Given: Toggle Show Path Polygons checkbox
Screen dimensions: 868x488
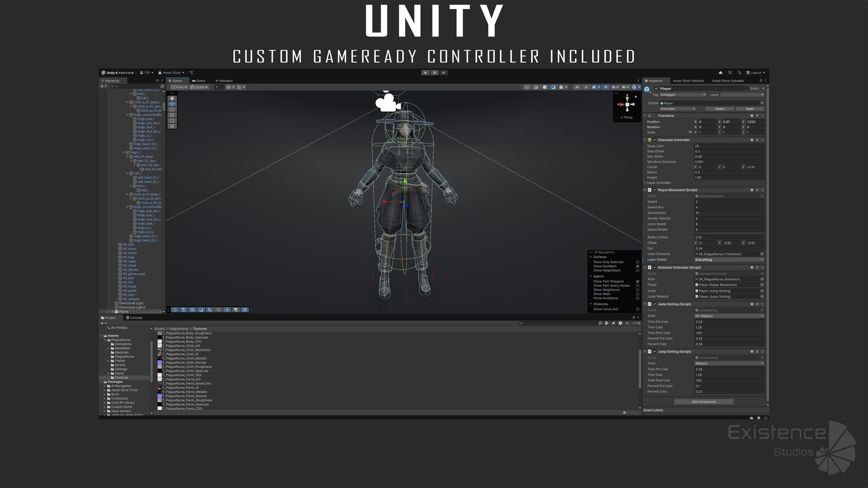Looking at the screenshot, I should coord(637,282).
